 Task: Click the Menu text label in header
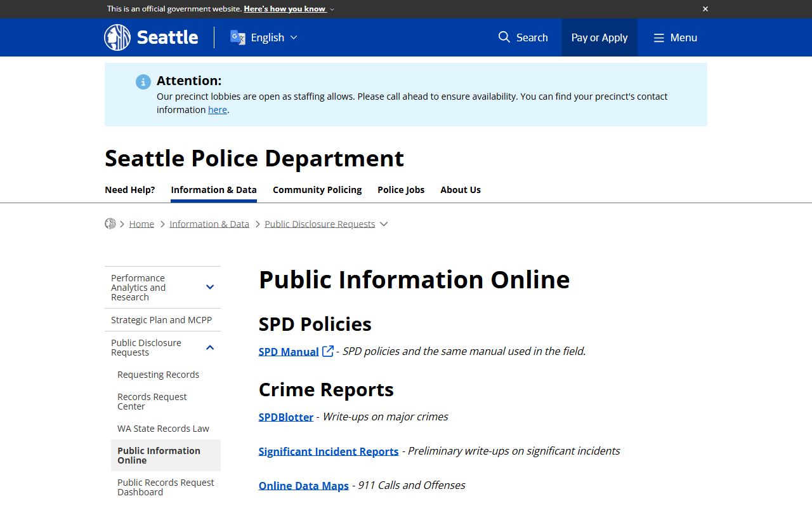tap(684, 37)
